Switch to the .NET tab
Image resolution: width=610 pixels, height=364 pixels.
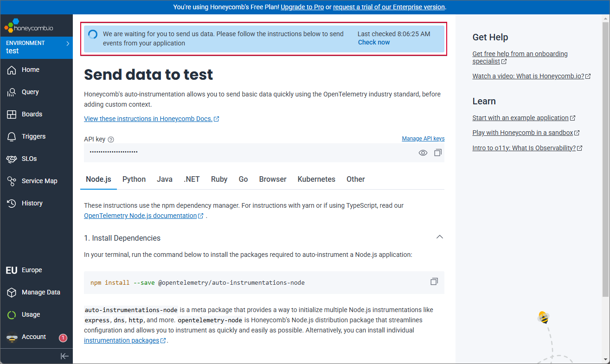tap(192, 179)
